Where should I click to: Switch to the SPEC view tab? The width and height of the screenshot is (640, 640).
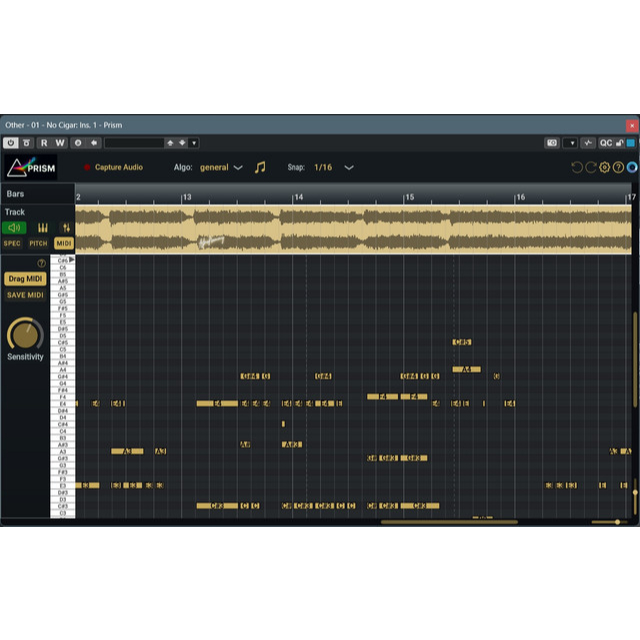point(12,244)
